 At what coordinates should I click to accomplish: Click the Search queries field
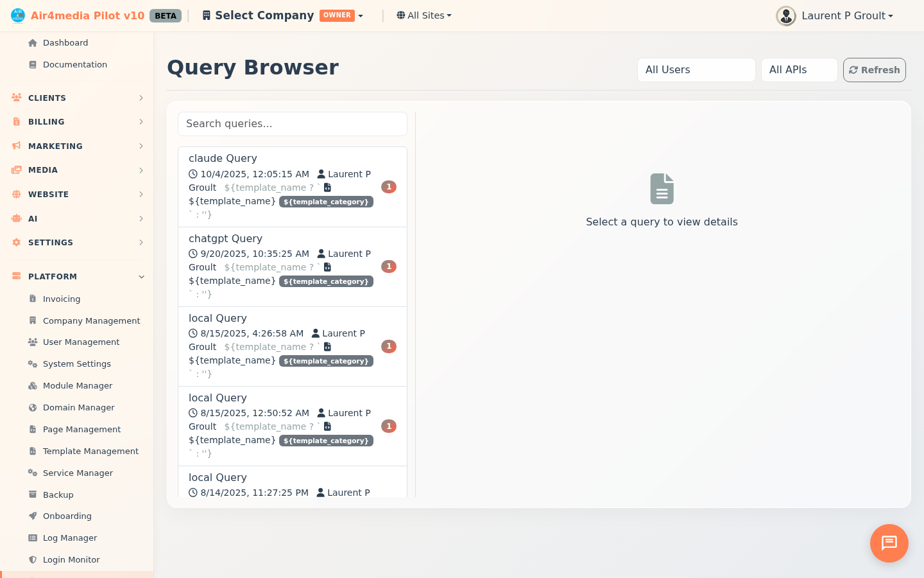pyautogui.click(x=292, y=123)
